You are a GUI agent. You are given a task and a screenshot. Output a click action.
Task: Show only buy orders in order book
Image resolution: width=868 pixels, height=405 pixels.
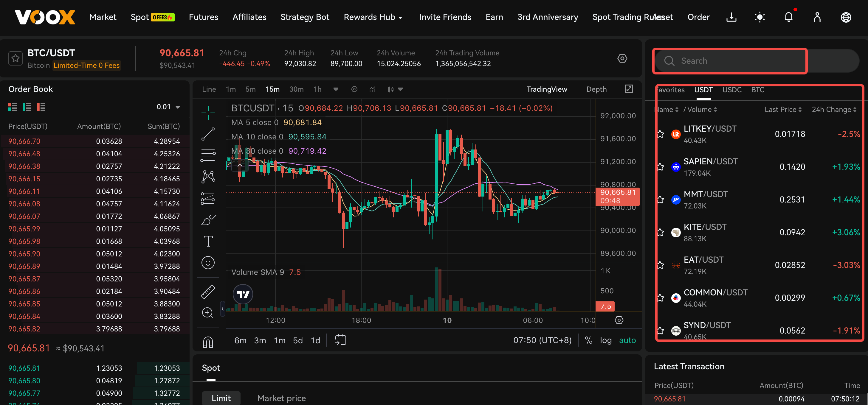(x=27, y=107)
